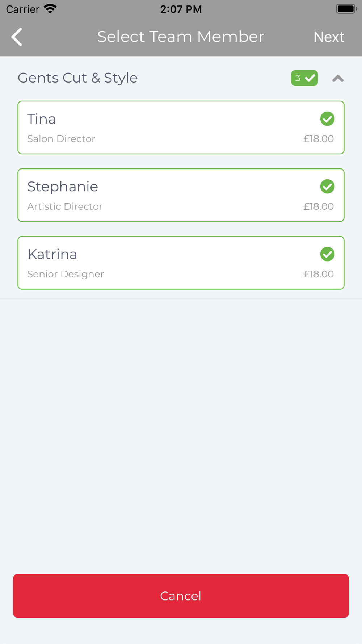
Task: Select the Tina team member card
Action: [x=181, y=127]
